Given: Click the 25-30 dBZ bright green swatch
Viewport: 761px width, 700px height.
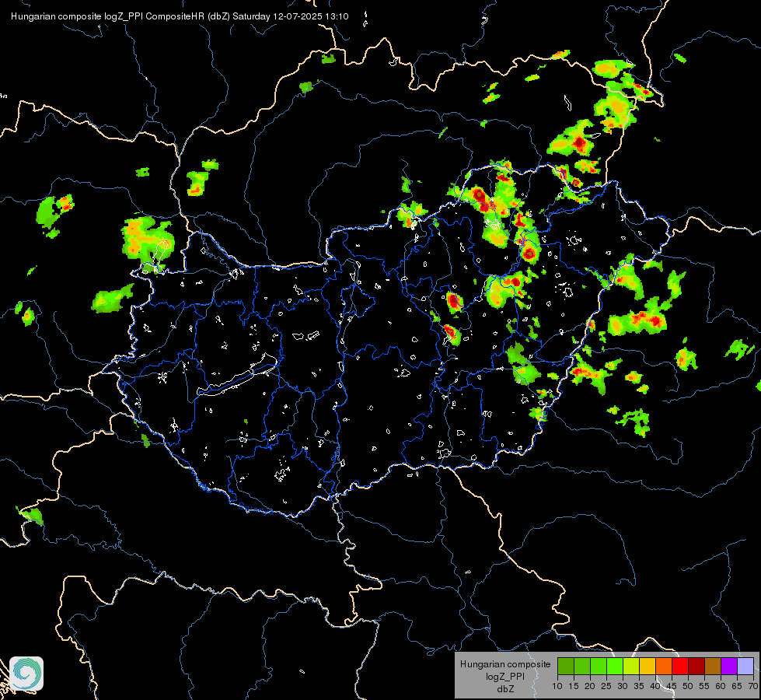Looking at the screenshot, I should point(614,667).
